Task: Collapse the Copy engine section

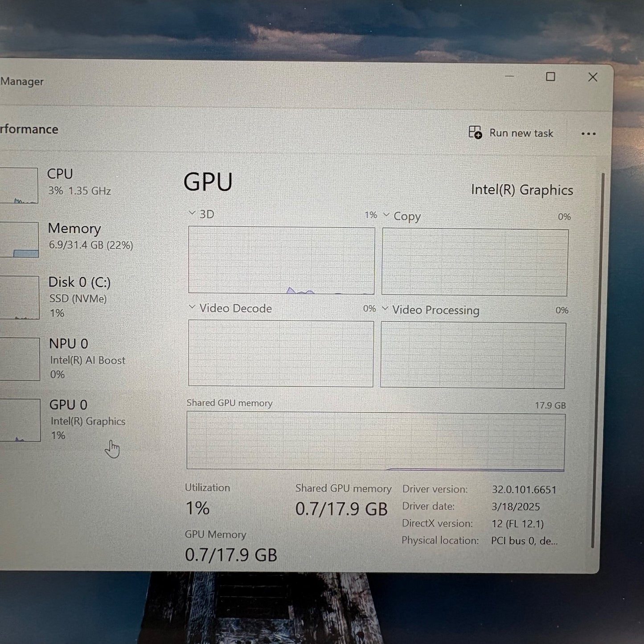Action: tap(386, 216)
